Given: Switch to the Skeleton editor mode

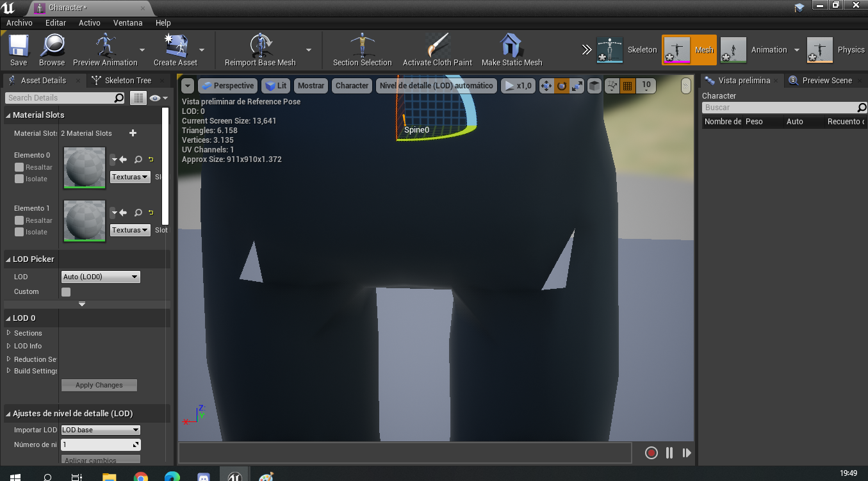Looking at the screenshot, I should pyautogui.click(x=627, y=50).
